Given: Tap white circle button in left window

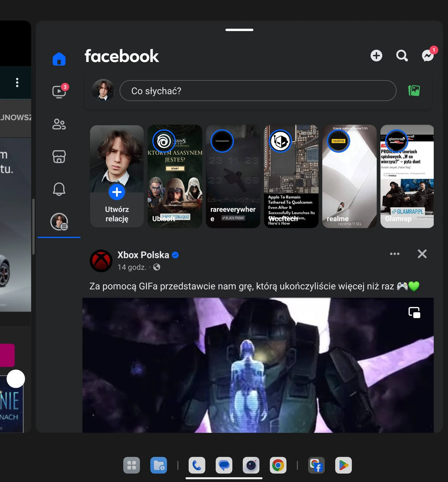Looking at the screenshot, I should (16, 379).
